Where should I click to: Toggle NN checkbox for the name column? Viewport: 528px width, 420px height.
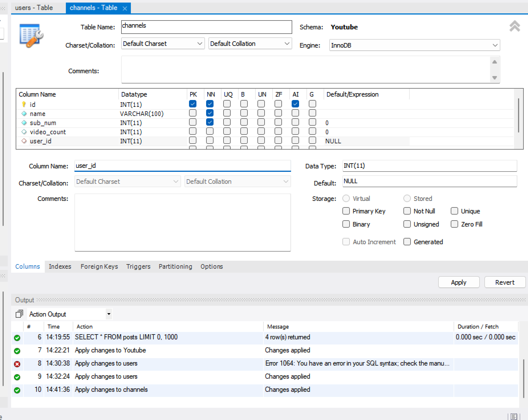(210, 113)
